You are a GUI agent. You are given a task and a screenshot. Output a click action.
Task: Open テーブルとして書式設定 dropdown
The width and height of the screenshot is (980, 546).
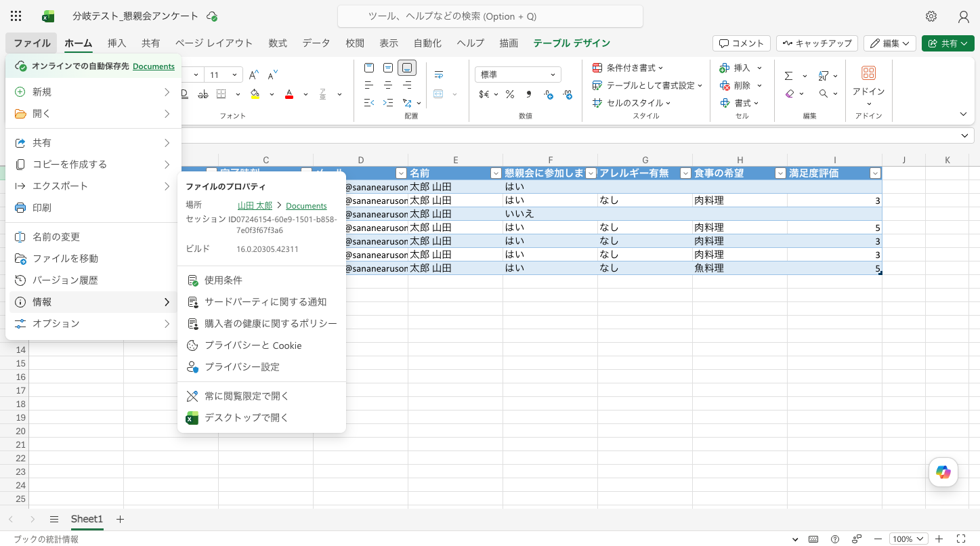tap(647, 85)
